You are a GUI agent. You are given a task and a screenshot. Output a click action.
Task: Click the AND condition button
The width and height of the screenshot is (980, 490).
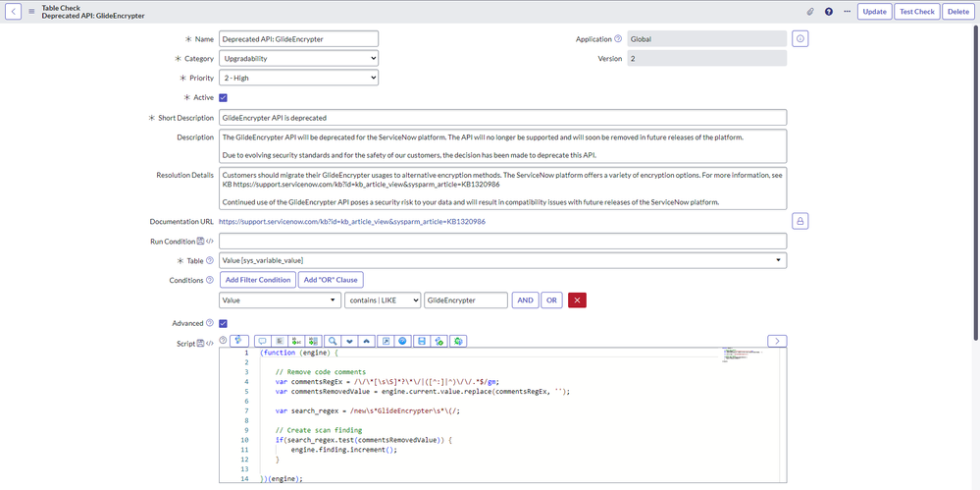click(x=525, y=300)
